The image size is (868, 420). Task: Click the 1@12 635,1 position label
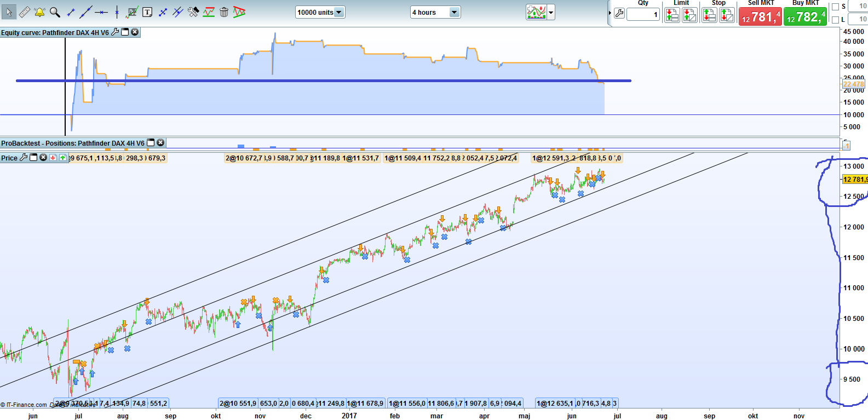point(555,404)
